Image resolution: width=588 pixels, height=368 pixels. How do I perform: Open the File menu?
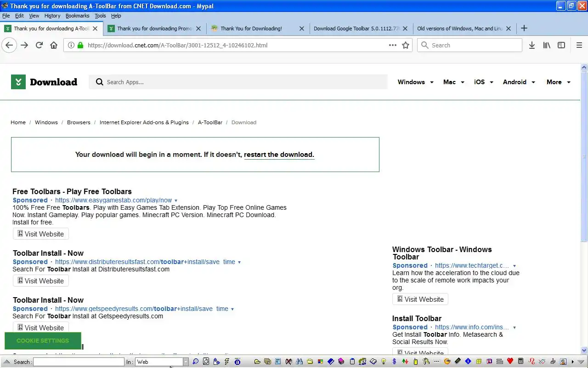coord(6,16)
